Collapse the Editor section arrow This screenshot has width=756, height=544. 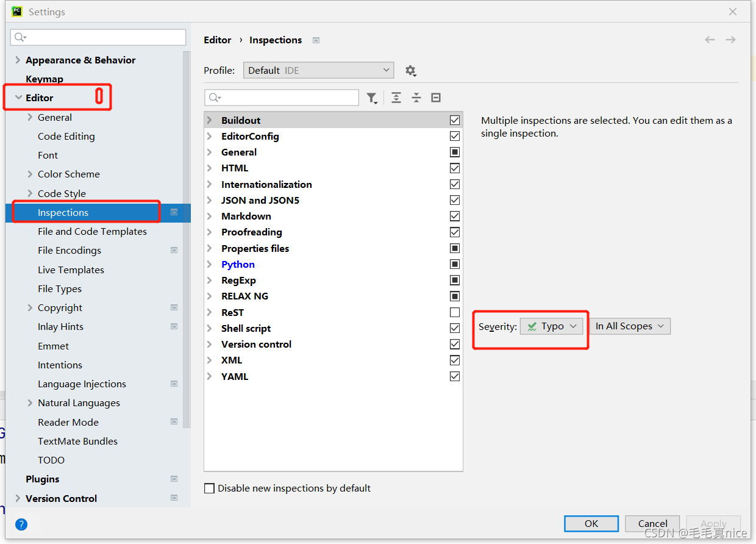[18, 98]
